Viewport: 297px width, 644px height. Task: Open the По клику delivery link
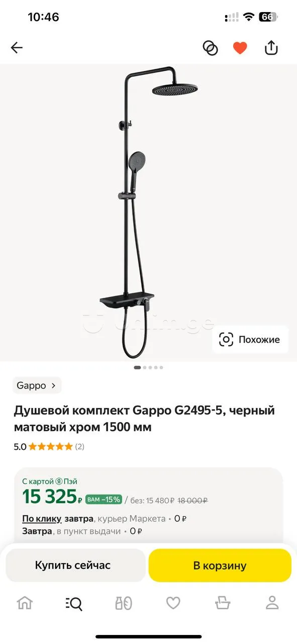[x=42, y=518]
